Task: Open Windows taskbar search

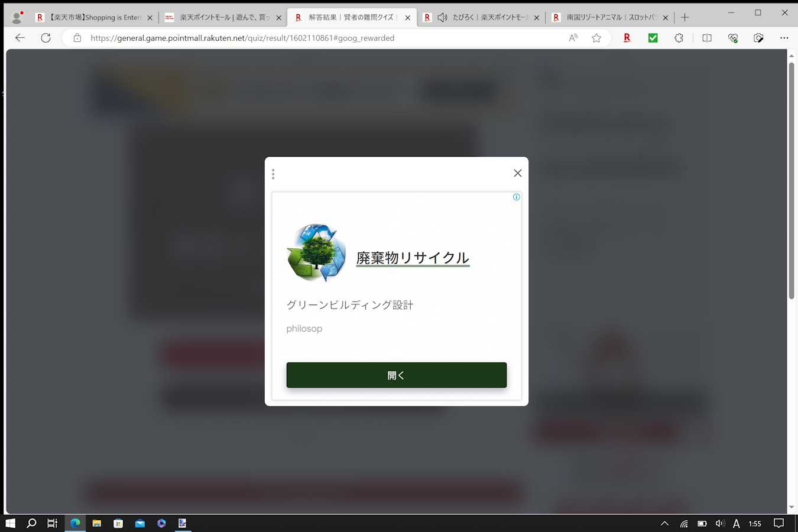Action: point(31,523)
